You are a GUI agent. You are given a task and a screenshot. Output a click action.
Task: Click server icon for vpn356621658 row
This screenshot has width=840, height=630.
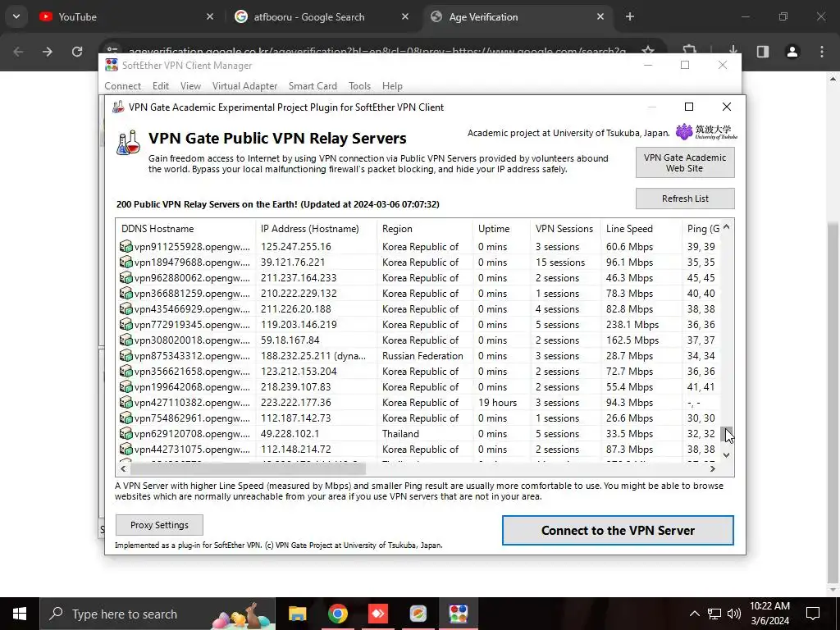126,371
